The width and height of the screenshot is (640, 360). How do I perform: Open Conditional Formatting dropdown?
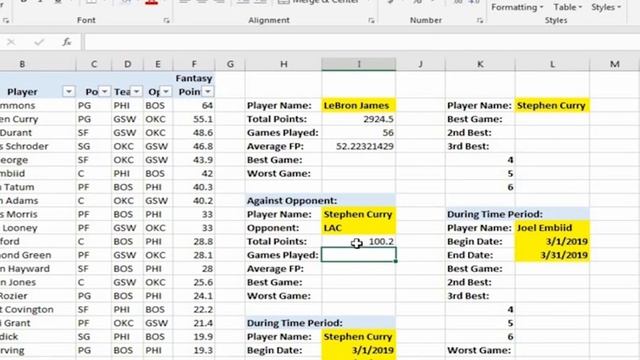pyautogui.click(x=517, y=7)
